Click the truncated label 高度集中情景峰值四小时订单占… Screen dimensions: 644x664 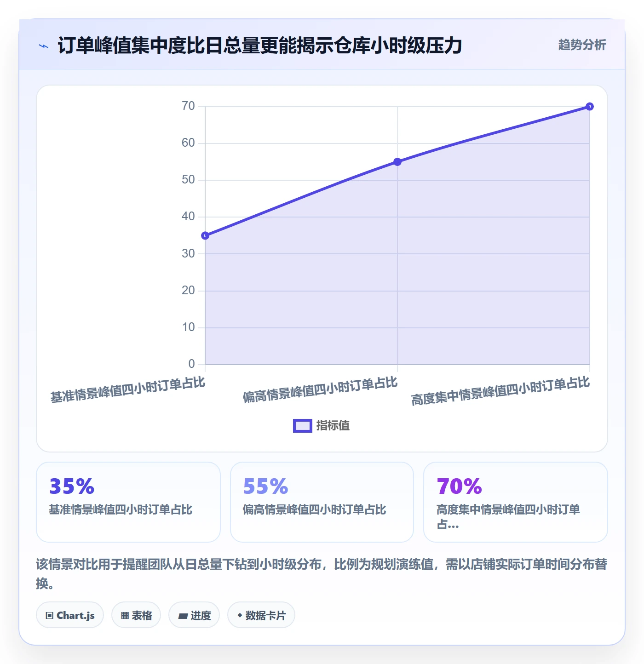508,517
